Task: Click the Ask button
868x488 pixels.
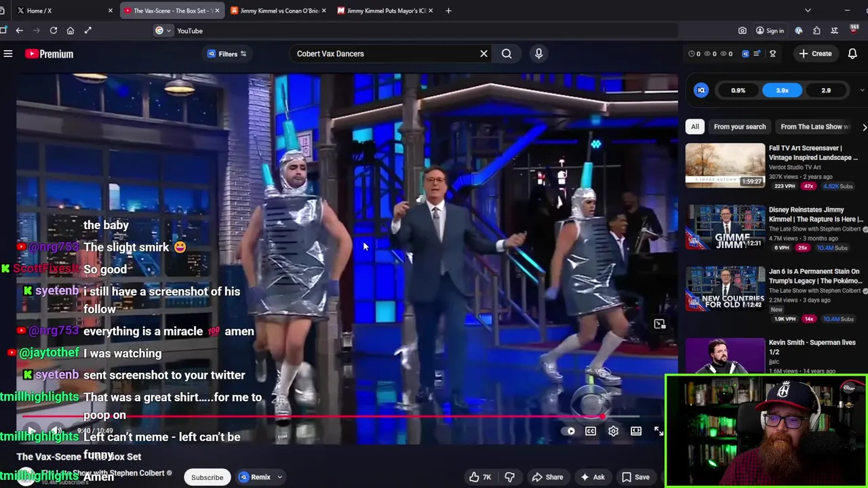Action: pyautogui.click(x=592, y=477)
